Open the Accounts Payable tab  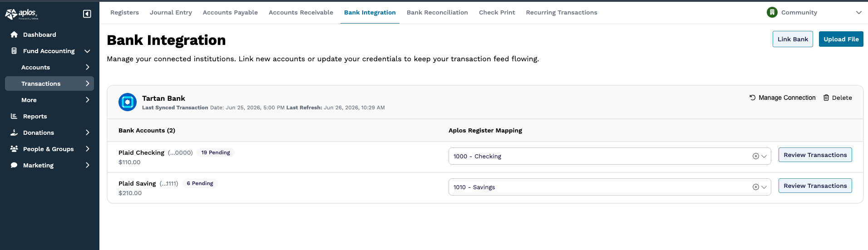pos(230,12)
